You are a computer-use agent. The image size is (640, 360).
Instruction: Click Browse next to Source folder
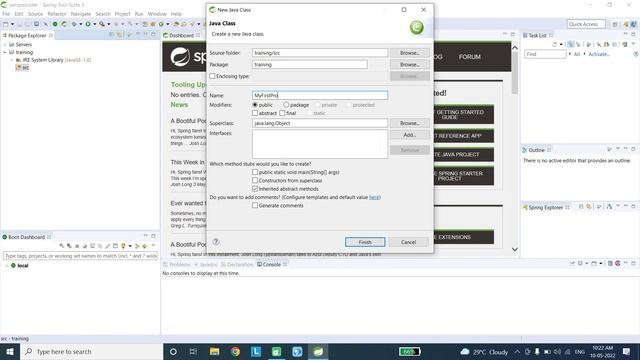point(410,53)
